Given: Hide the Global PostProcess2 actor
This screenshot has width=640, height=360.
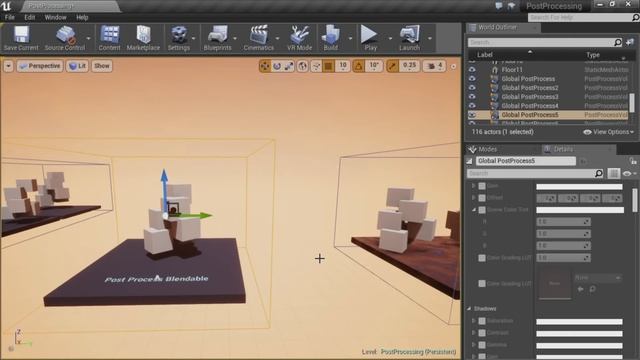Looking at the screenshot, I should pyautogui.click(x=472, y=88).
